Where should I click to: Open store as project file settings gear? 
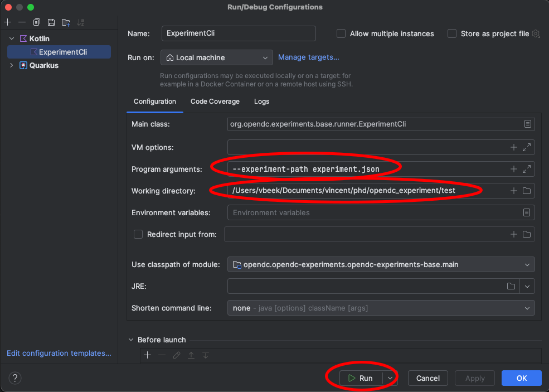click(536, 33)
